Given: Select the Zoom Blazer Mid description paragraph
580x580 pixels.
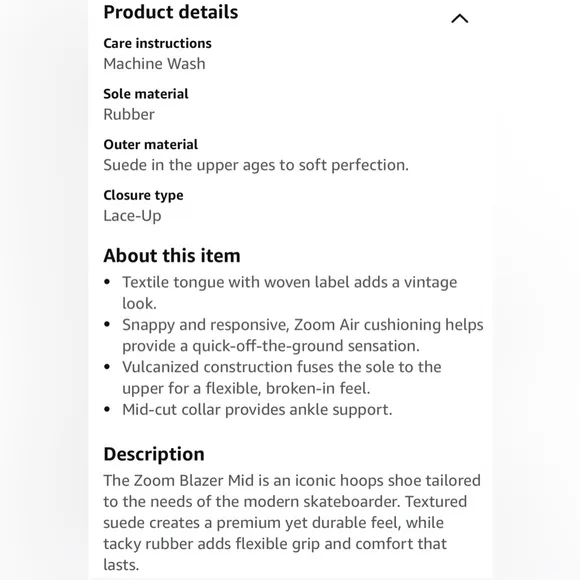Looking at the screenshot, I should tap(292, 523).
